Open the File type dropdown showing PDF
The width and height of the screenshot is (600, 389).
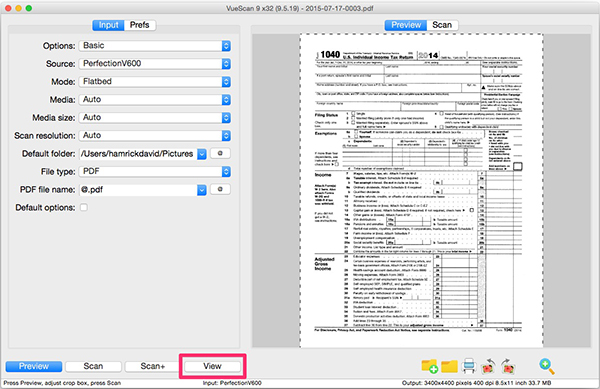pyautogui.click(x=155, y=171)
